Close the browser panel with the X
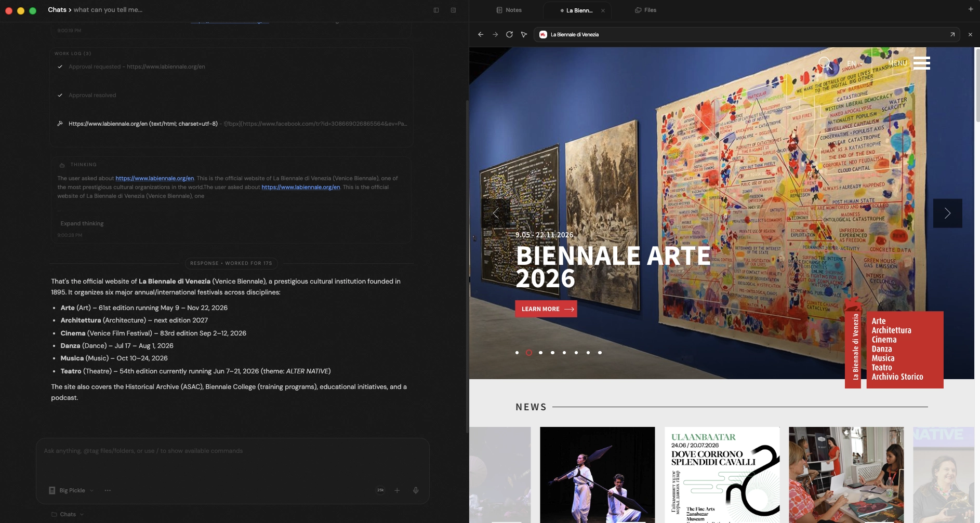The image size is (980, 523). coord(970,34)
